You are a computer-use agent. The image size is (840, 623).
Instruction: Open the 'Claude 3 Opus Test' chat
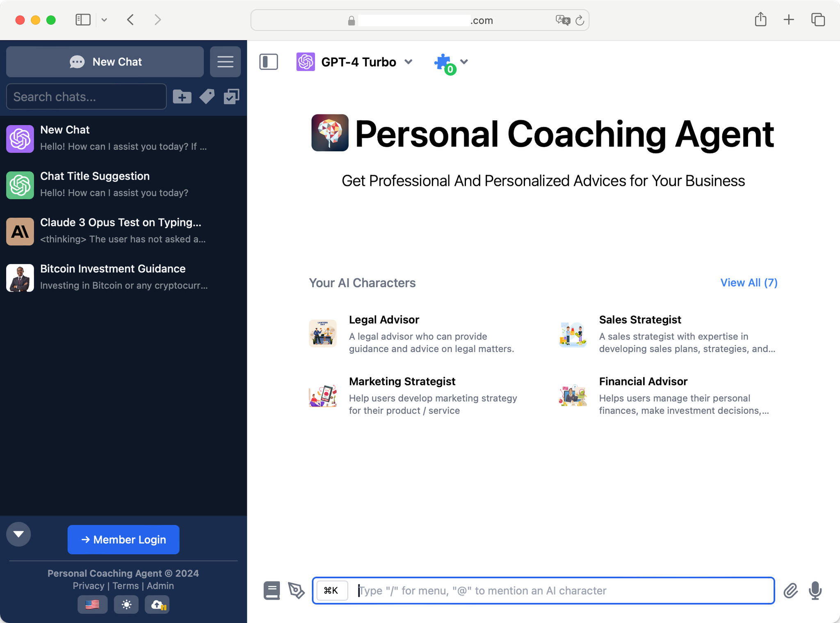pyautogui.click(x=123, y=231)
